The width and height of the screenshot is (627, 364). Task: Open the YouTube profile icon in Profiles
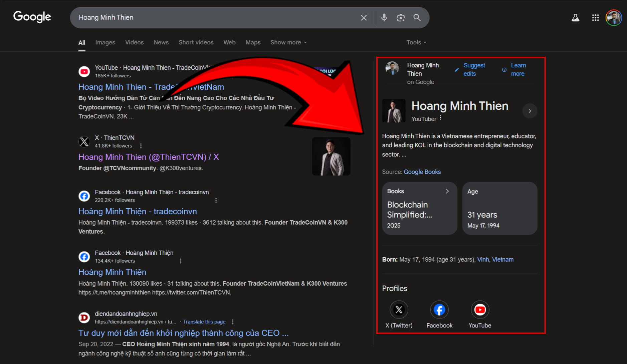pos(480,310)
